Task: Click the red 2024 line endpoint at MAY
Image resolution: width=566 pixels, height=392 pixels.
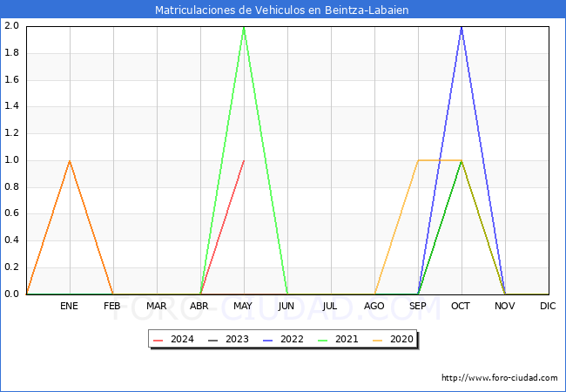Action: click(x=244, y=160)
